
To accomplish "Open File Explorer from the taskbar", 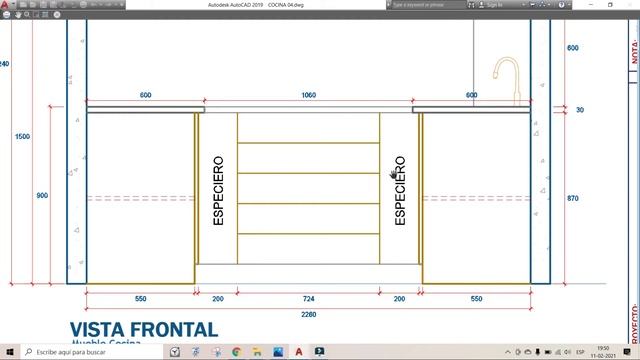I will click(x=257, y=352).
